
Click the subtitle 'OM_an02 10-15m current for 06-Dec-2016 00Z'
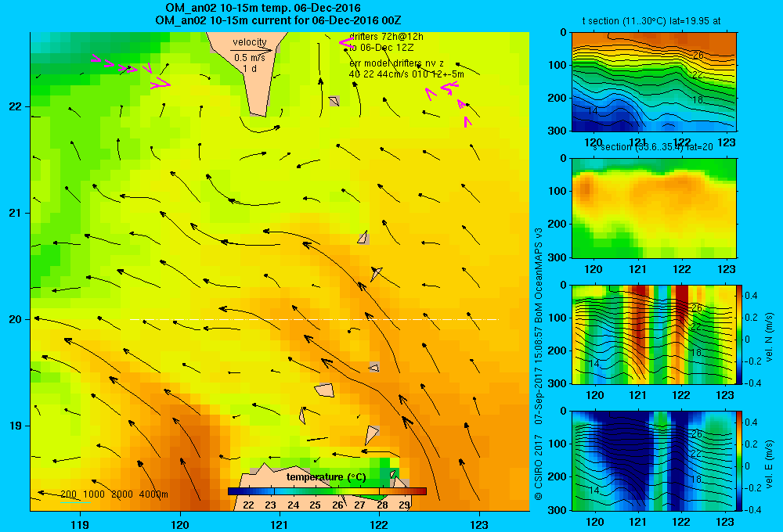click(278, 20)
